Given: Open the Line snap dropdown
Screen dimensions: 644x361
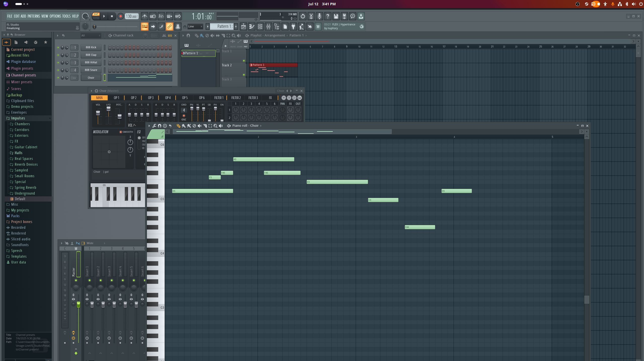Looking at the screenshot, I should coord(195,26).
